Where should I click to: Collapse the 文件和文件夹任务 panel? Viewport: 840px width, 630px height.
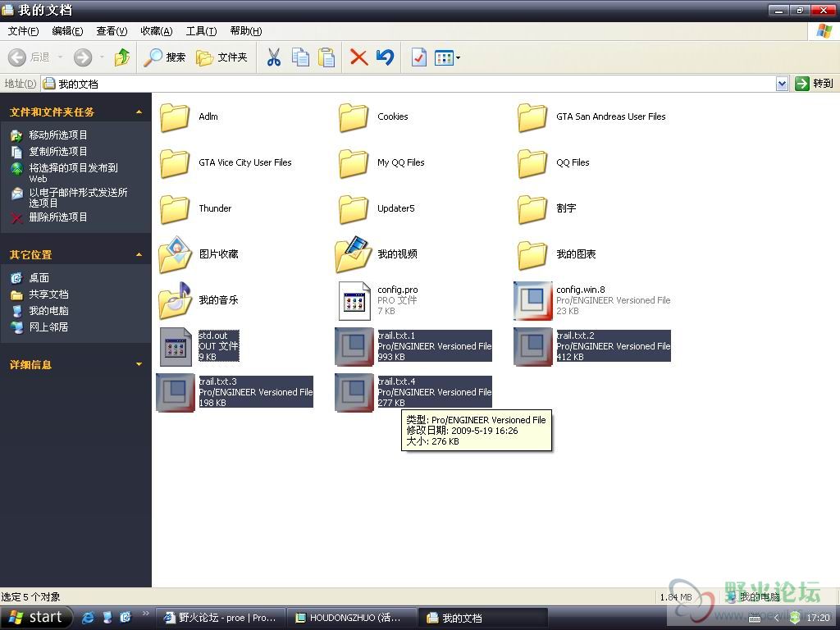[139, 112]
